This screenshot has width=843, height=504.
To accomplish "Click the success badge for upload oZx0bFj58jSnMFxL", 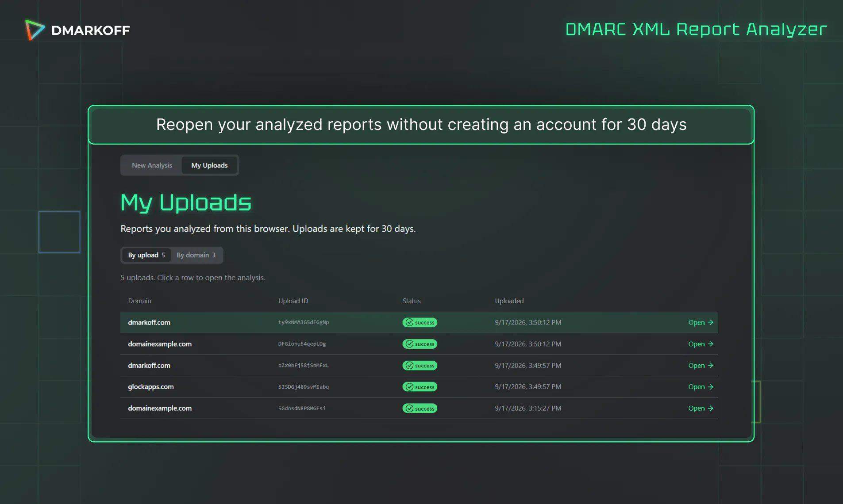I will 420,366.
